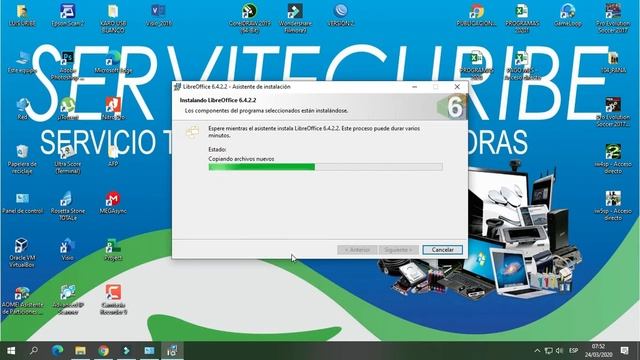Open the Project desktop shortcut
This screenshot has height=360, width=640.
pos(113,250)
